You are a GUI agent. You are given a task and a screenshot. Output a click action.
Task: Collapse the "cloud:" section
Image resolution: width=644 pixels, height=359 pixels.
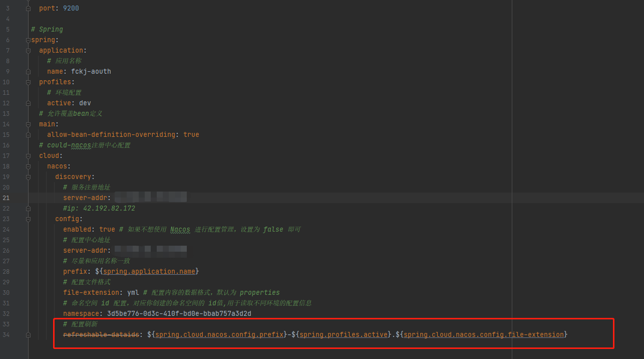(28, 155)
